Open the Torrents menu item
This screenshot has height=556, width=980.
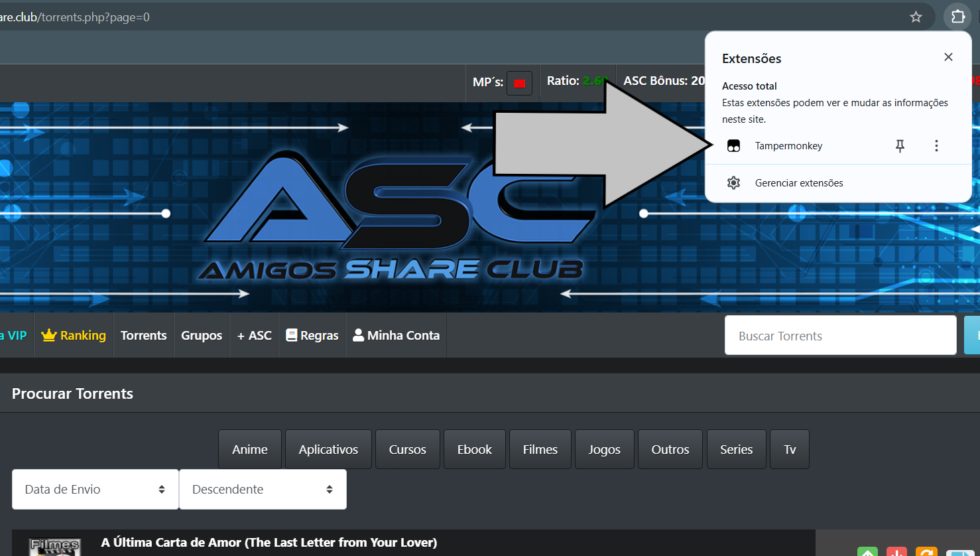pos(144,335)
